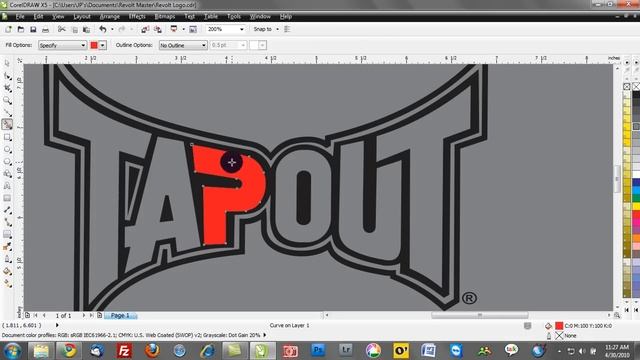Open the Text menu
Viewport: 640px width, 360px height.
click(189, 17)
